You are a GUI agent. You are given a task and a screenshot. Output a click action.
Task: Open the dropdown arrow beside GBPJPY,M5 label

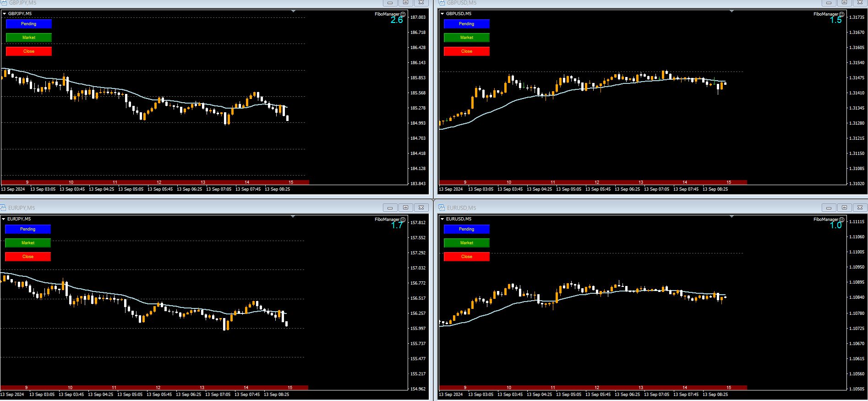4,14
